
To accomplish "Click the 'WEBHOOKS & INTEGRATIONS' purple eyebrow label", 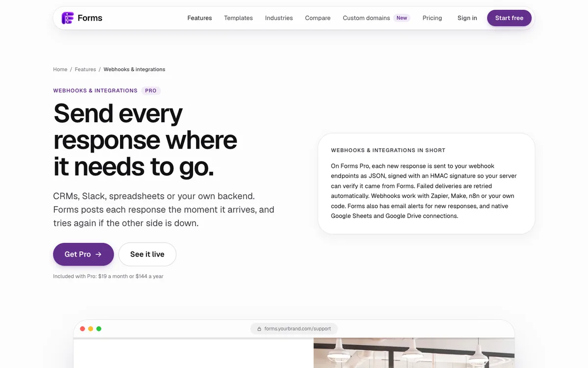I will point(95,91).
